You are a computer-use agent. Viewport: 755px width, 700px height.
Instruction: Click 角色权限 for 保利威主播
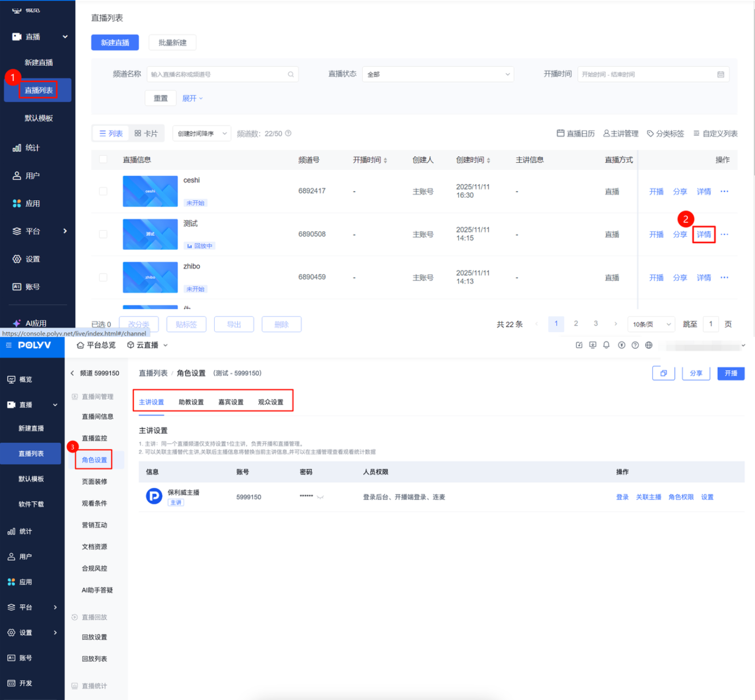click(681, 497)
